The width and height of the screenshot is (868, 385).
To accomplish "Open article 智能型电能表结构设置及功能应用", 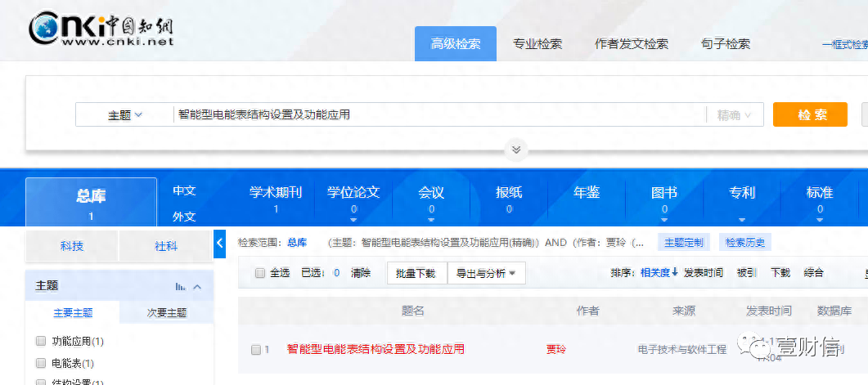I will [376, 349].
